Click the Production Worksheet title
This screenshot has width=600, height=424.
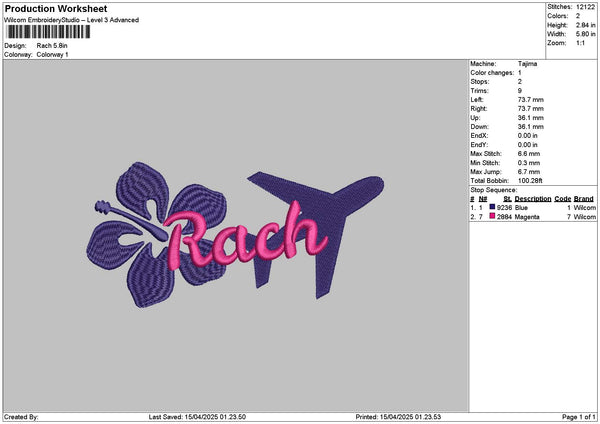[56, 9]
